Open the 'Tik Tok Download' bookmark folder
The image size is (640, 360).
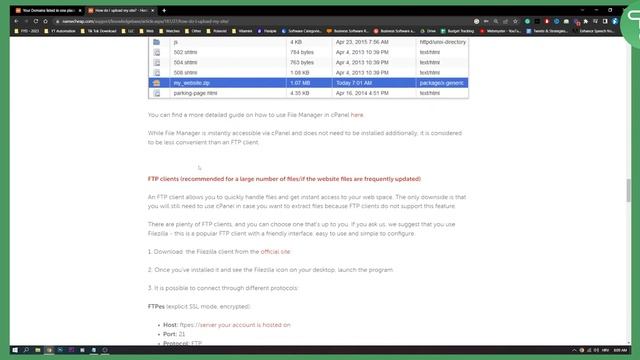tap(98, 31)
